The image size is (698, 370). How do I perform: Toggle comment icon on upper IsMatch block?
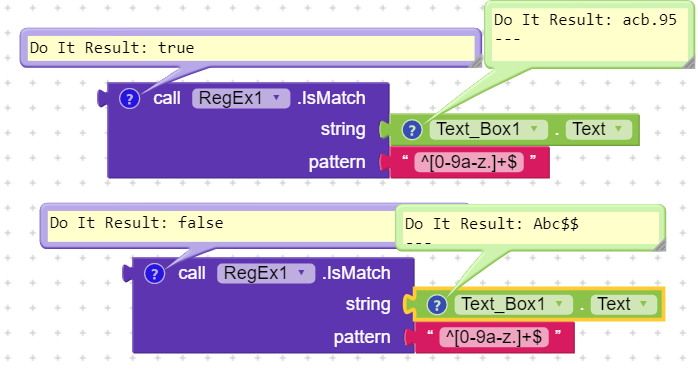click(x=130, y=98)
